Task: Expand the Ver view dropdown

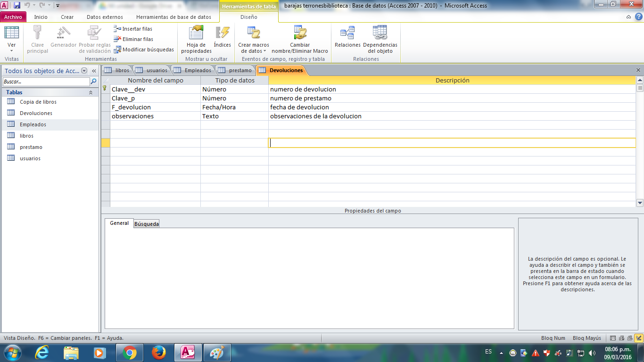Action: coord(12,50)
